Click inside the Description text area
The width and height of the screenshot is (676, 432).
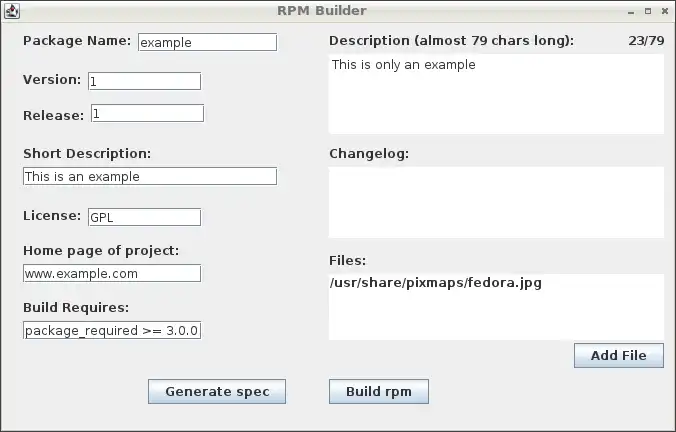click(496, 94)
